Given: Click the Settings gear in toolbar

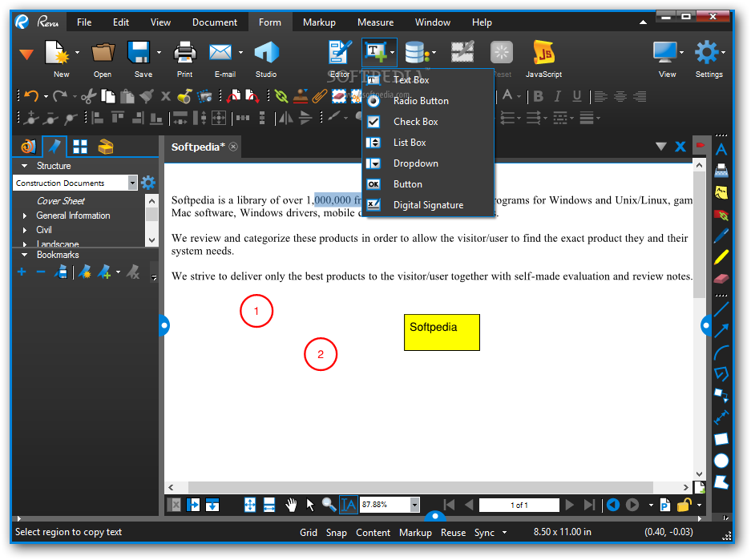Looking at the screenshot, I should (707, 53).
